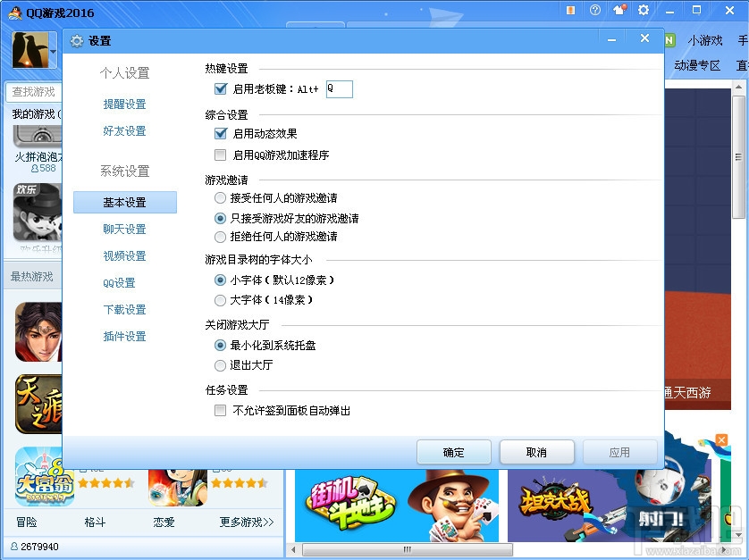This screenshot has height=560, width=749.
Task: Click the orange notification box icon in title bar
Action: point(570,11)
